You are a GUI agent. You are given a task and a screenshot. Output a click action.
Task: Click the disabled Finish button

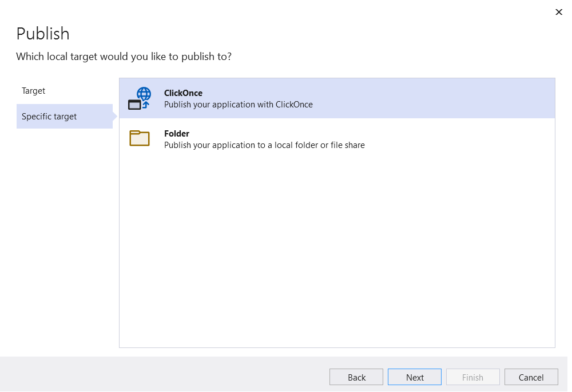click(472, 377)
